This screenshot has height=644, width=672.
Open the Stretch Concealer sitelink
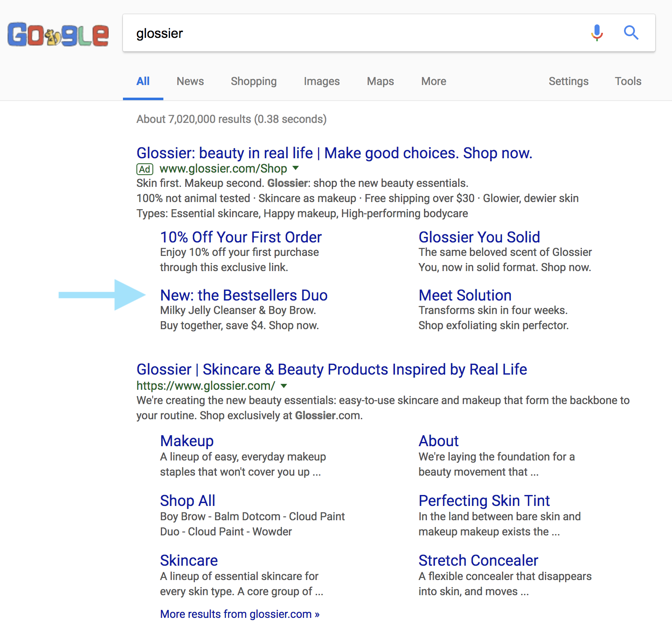[x=478, y=561]
